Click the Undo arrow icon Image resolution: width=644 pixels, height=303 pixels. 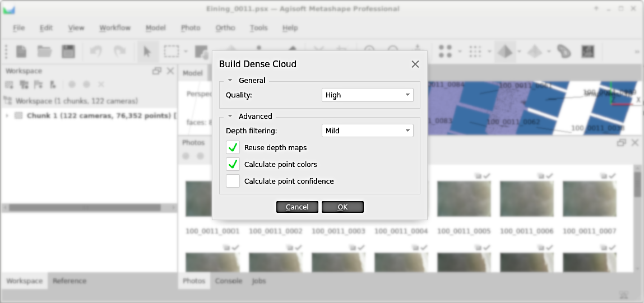tap(96, 52)
